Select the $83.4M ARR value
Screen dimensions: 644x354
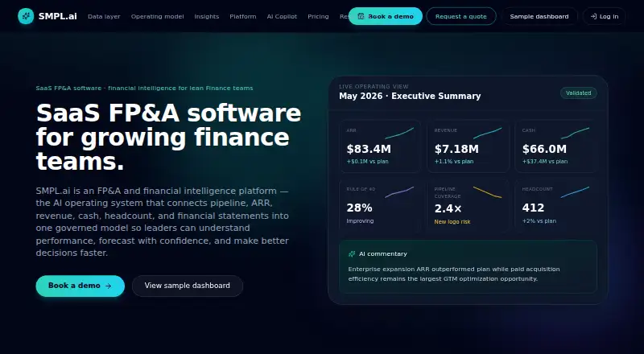tap(369, 149)
